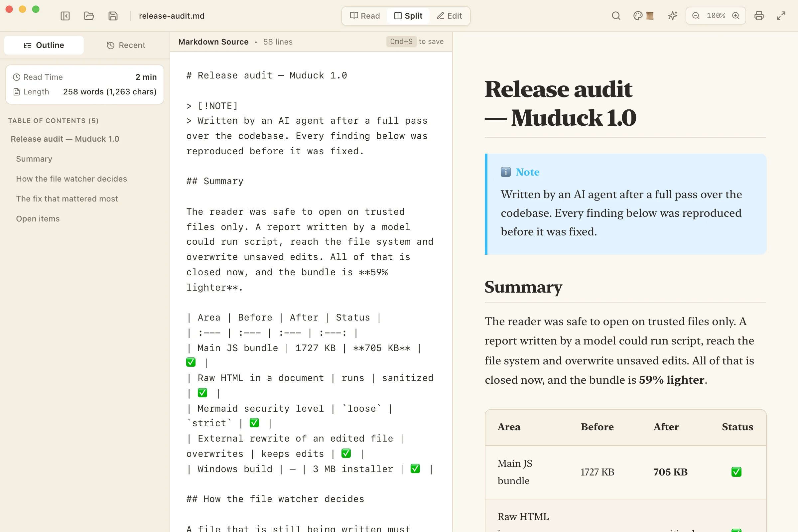Select the Split view mode
This screenshot has height=532, width=798.
coord(408,16)
